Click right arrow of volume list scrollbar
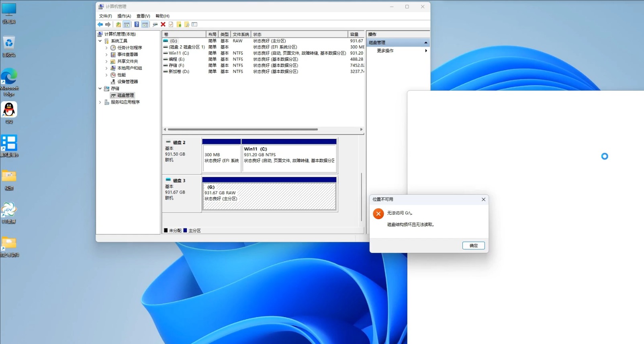The width and height of the screenshot is (644, 344). 361,130
